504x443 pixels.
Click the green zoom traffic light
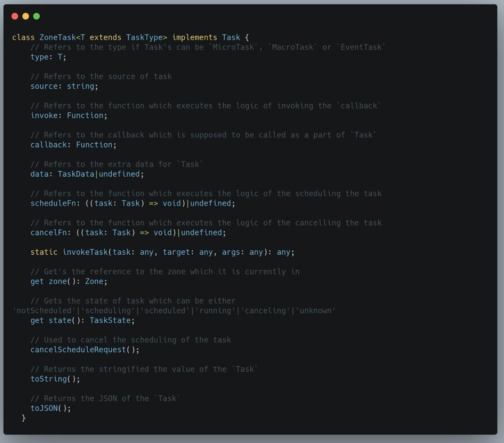(36, 16)
